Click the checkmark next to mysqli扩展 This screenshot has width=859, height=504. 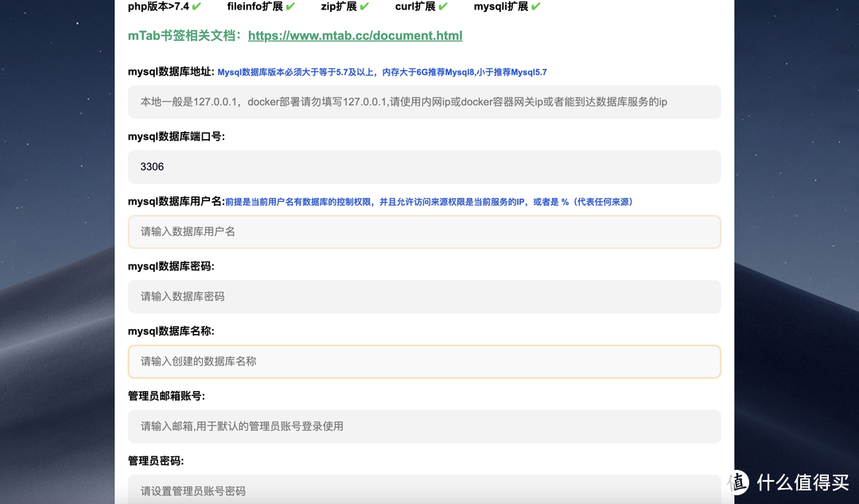point(534,6)
